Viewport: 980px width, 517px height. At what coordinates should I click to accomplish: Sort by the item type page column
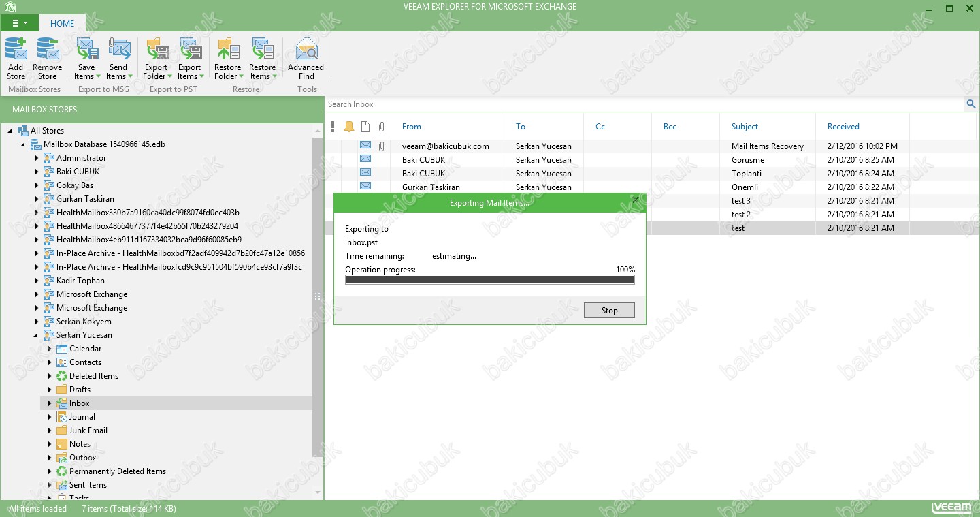click(x=365, y=127)
